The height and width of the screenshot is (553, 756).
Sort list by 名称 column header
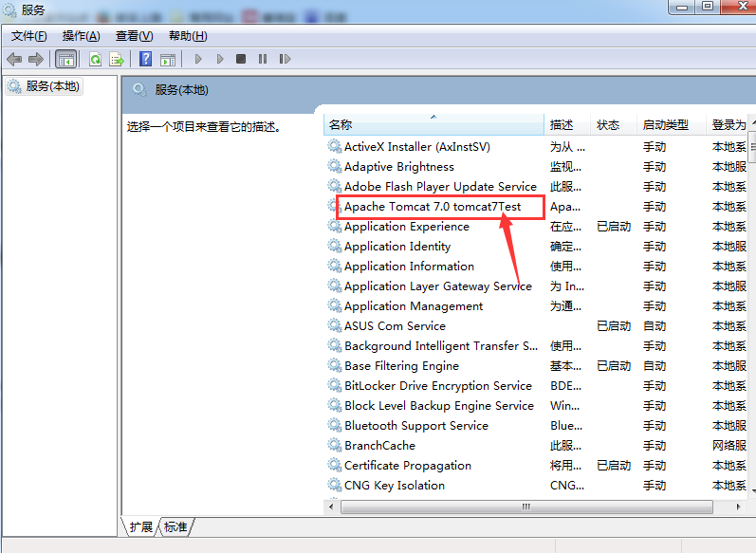tap(341, 125)
